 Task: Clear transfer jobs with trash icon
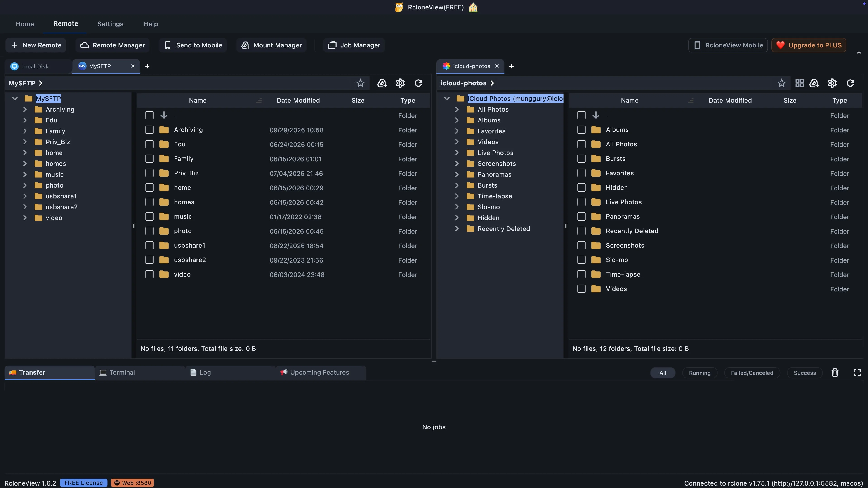835,373
